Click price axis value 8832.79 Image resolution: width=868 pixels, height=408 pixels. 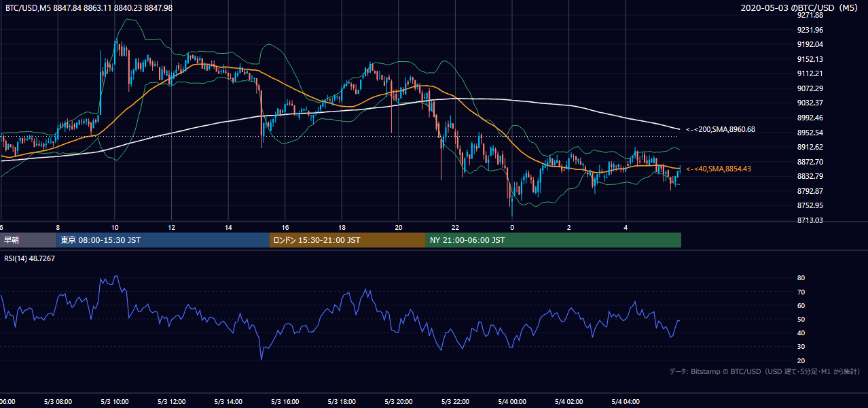810,176
